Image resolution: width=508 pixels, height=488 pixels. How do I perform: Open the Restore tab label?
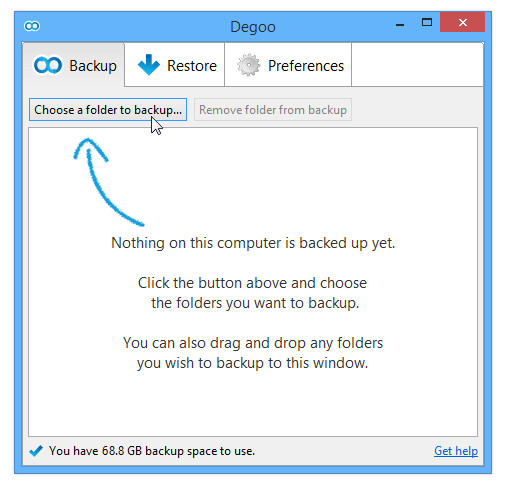192,66
